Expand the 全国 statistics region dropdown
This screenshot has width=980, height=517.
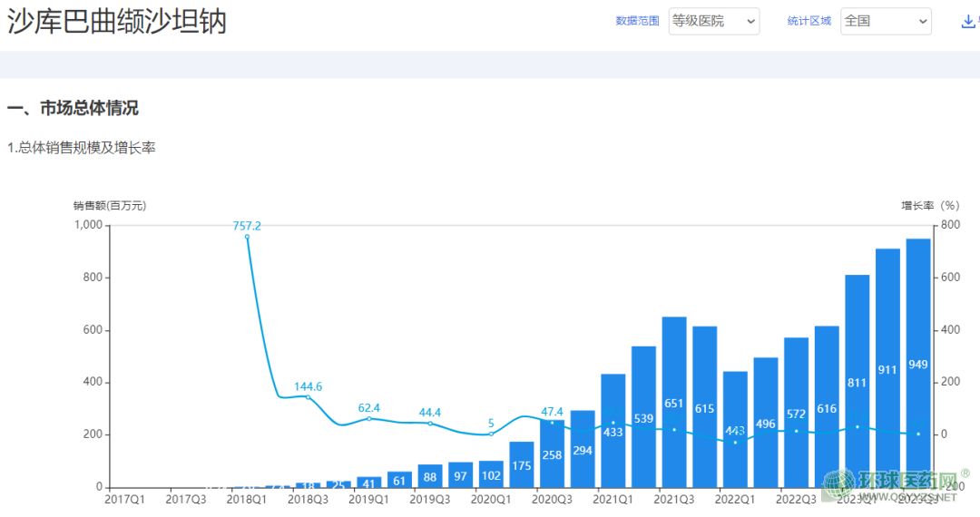pos(886,22)
